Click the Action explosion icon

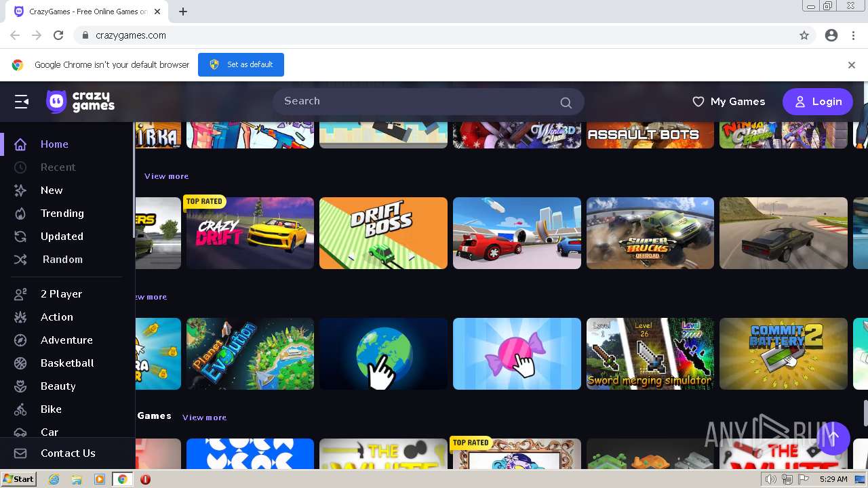pyautogui.click(x=20, y=317)
